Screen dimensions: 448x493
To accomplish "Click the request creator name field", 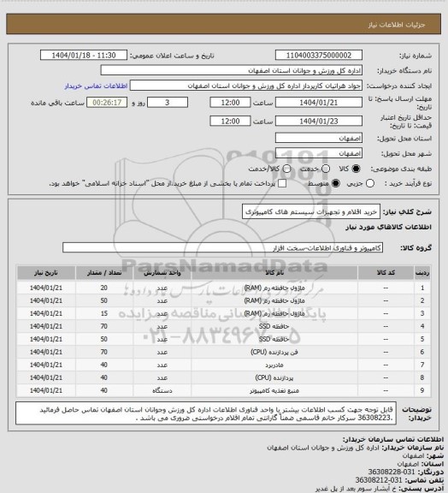I will (246, 86).
